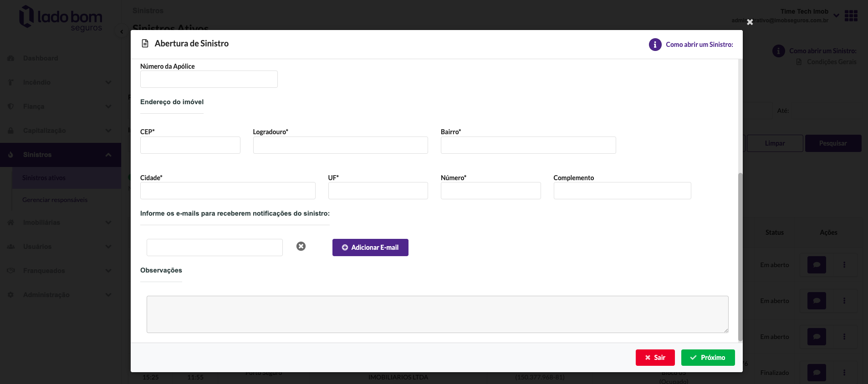Click the Bairro input field

[528, 145]
